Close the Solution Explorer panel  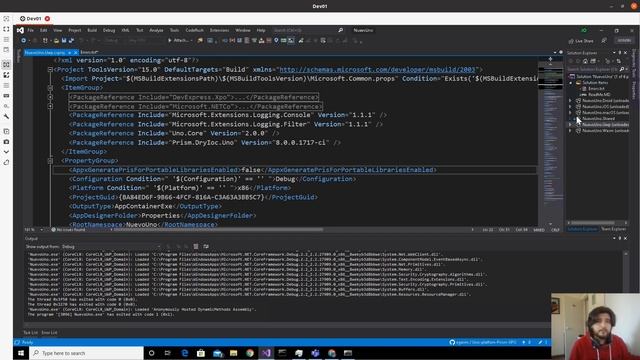625,53
